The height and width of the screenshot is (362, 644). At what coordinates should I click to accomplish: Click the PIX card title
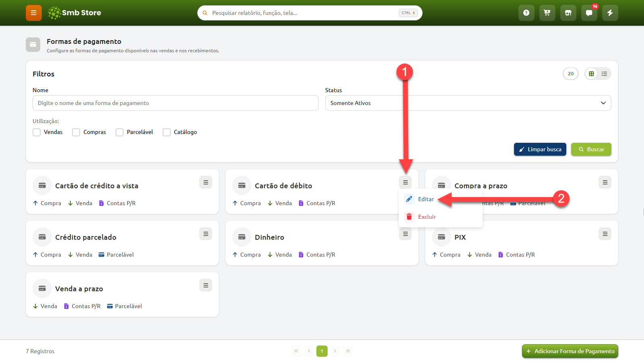point(460,237)
